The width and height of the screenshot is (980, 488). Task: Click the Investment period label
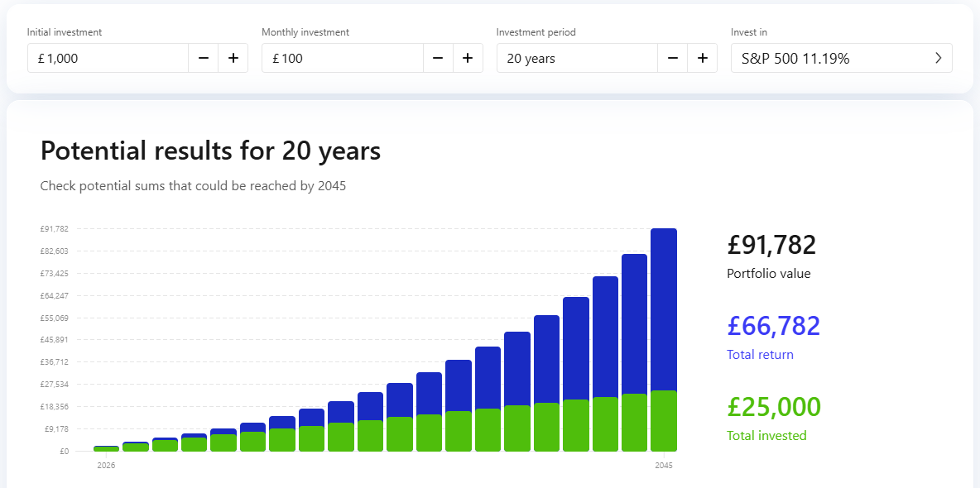(x=536, y=32)
